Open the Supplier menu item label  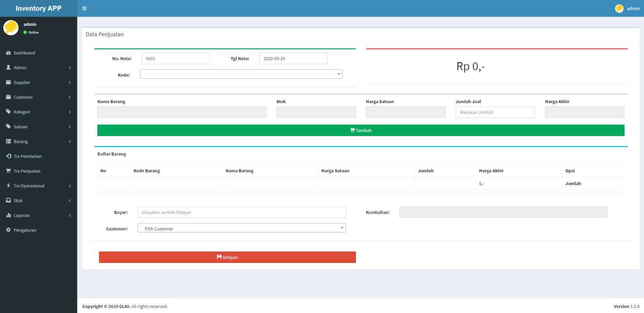(x=22, y=83)
